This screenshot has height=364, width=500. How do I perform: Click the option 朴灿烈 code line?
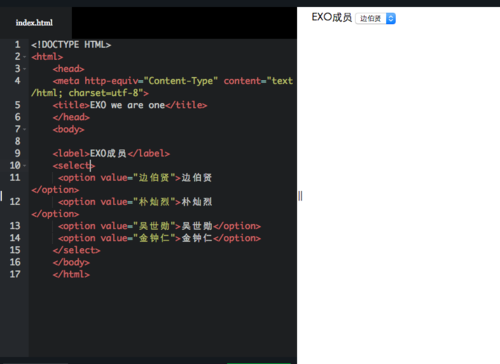click(135, 202)
